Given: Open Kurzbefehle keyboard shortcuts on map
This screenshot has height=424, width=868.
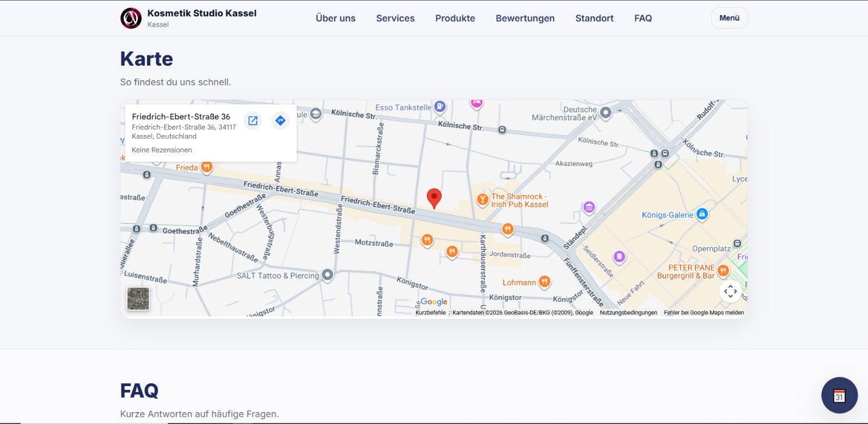Looking at the screenshot, I should [x=430, y=313].
